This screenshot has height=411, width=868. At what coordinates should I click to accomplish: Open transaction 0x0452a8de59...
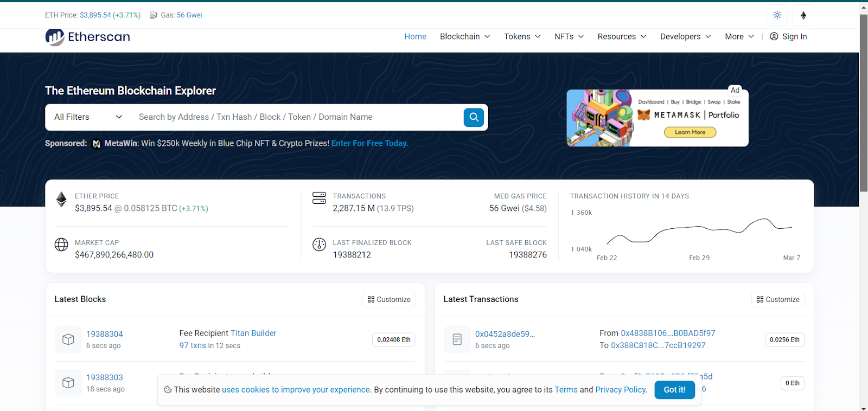click(x=505, y=334)
